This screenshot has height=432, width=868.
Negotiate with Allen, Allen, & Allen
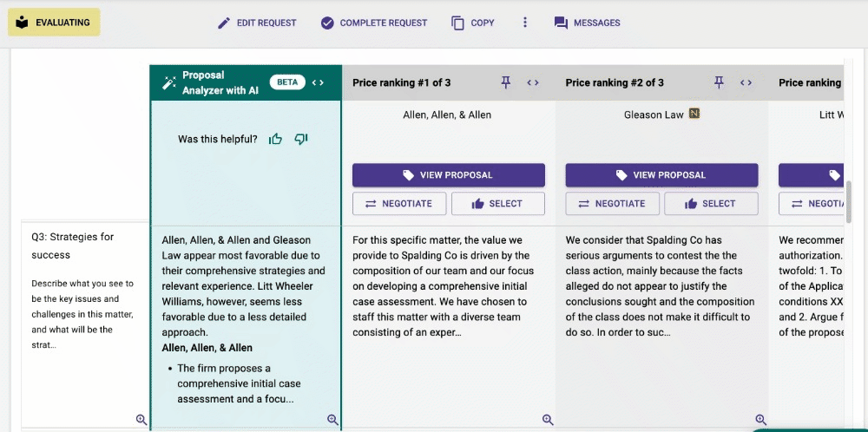399,204
